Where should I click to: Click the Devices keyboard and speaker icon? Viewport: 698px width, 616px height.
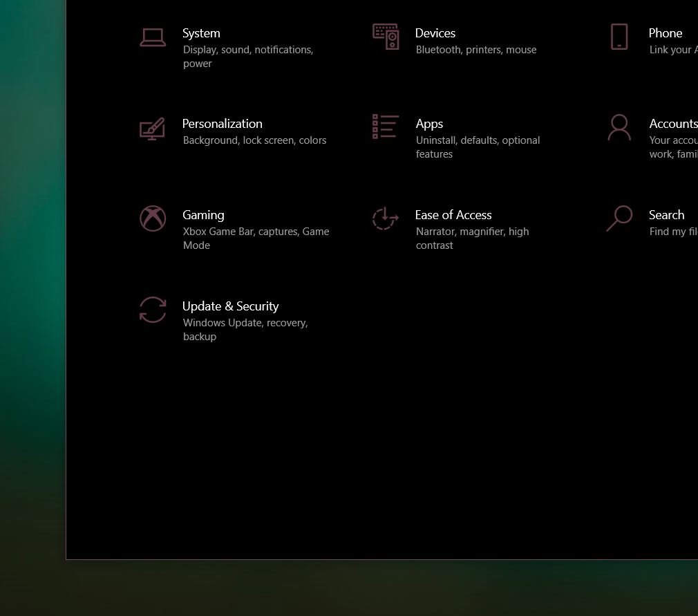click(386, 37)
